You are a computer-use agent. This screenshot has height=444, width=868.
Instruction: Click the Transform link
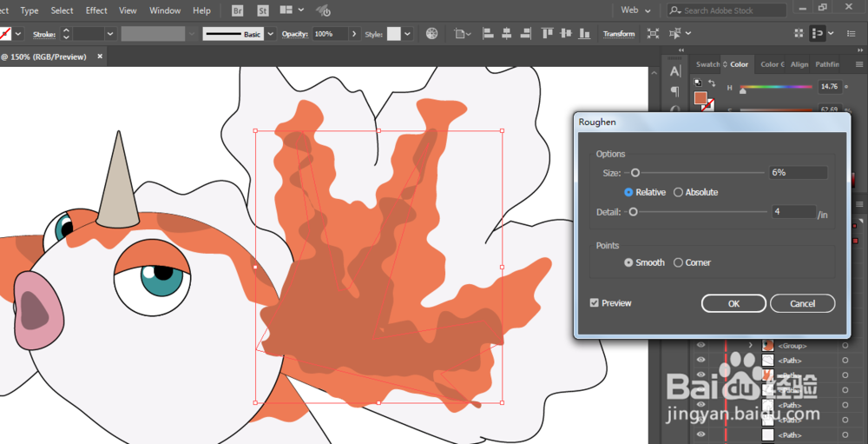tap(619, 34)
